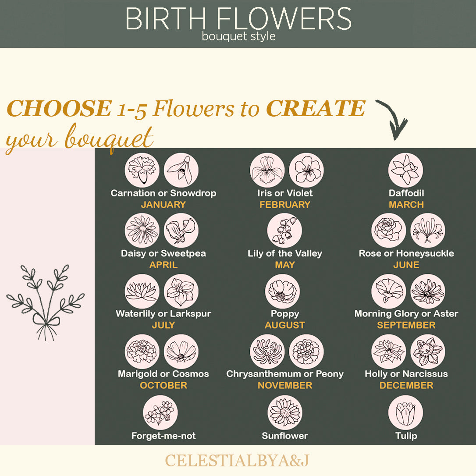Select the Waterlily flower icon
476x476 pixels.
pyautogui.click(x=142, y=291)
